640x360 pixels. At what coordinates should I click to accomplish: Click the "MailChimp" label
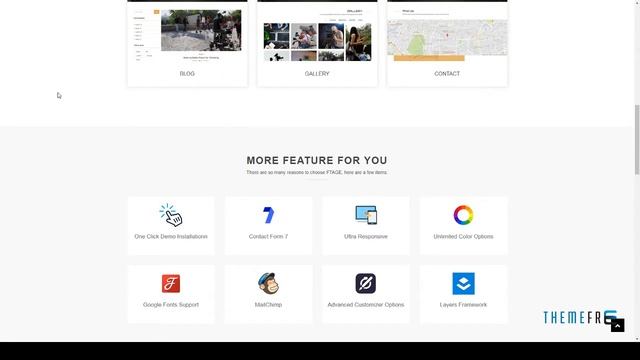click(x=268, y=304)
